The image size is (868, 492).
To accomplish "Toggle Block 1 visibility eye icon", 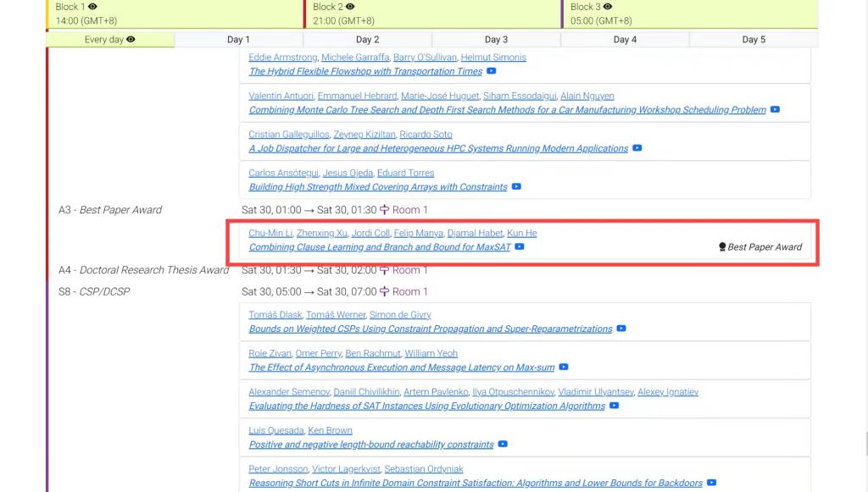I will [92, 7].
